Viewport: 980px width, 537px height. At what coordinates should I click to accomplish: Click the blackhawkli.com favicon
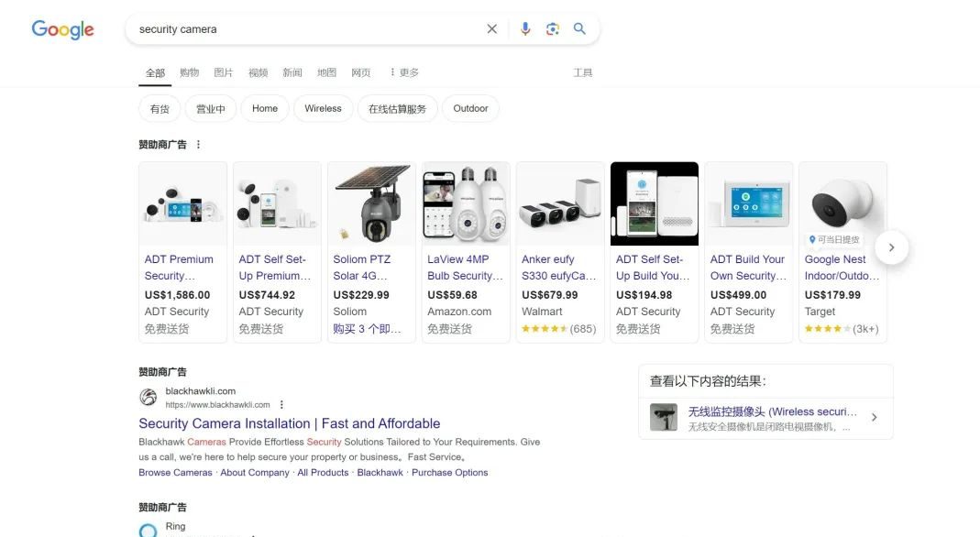click(148, 397)
